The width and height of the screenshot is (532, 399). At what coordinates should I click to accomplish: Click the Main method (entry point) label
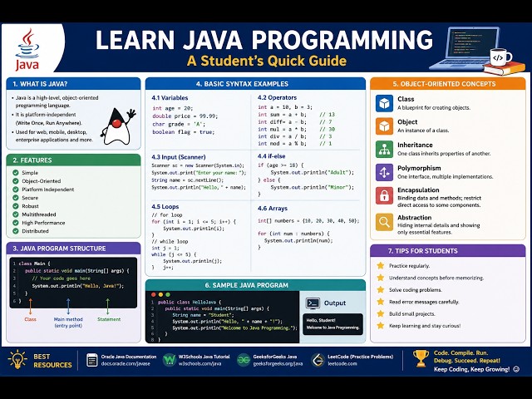68,323
